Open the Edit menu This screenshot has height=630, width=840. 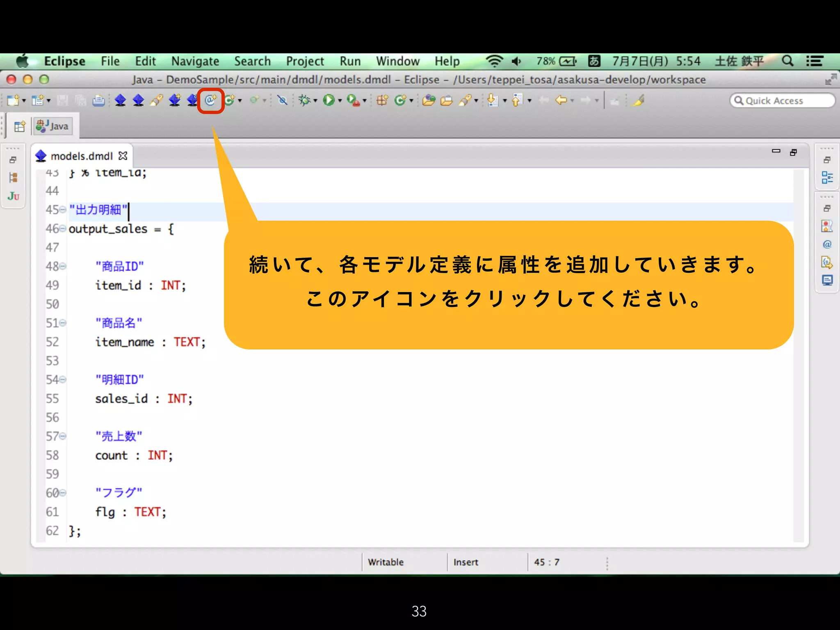(146, 61)
